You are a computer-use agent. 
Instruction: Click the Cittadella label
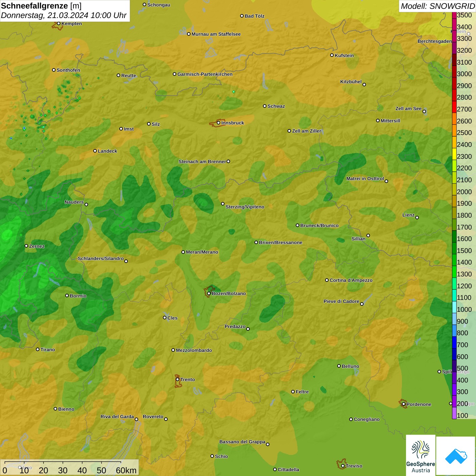point(288,470)
